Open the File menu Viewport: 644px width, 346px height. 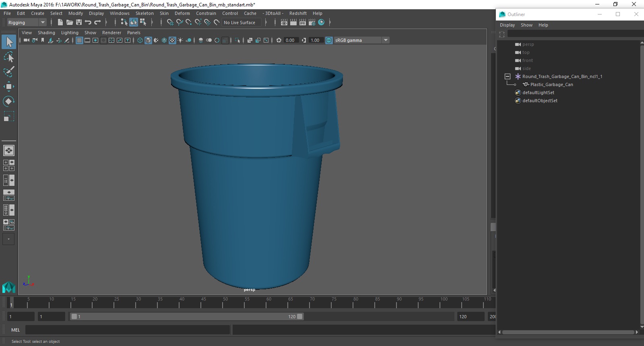(x=7, y=13)
